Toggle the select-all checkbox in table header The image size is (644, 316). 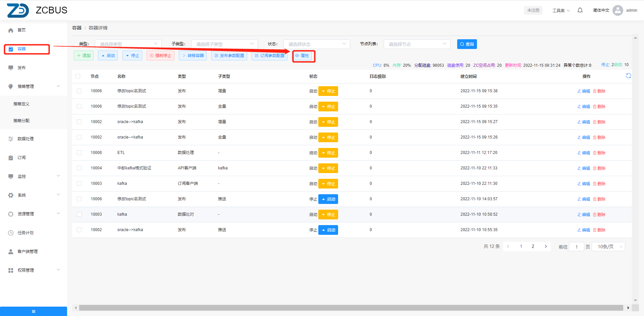(x=78, y=76)
